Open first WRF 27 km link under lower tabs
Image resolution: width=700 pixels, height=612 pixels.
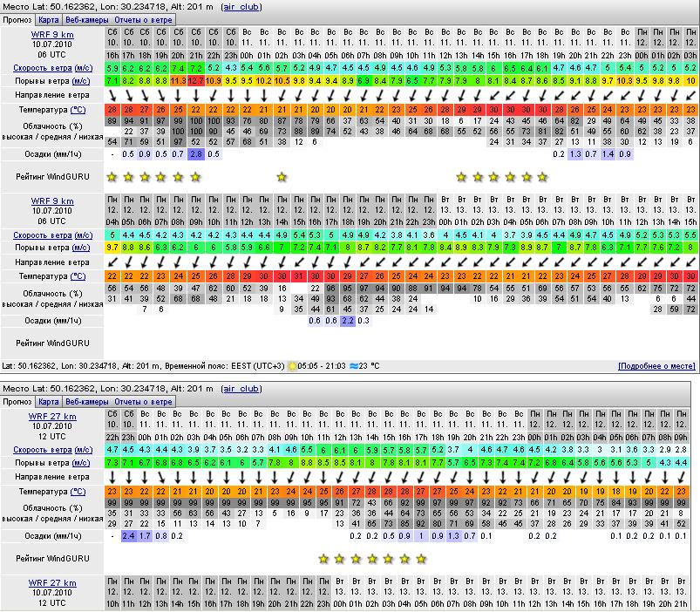pos(52,416)
